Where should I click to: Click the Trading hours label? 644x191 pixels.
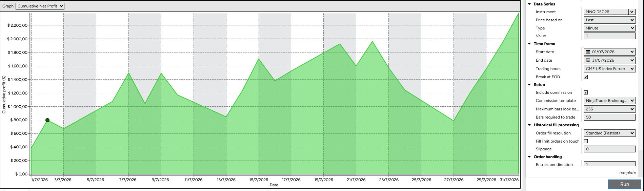548,69
